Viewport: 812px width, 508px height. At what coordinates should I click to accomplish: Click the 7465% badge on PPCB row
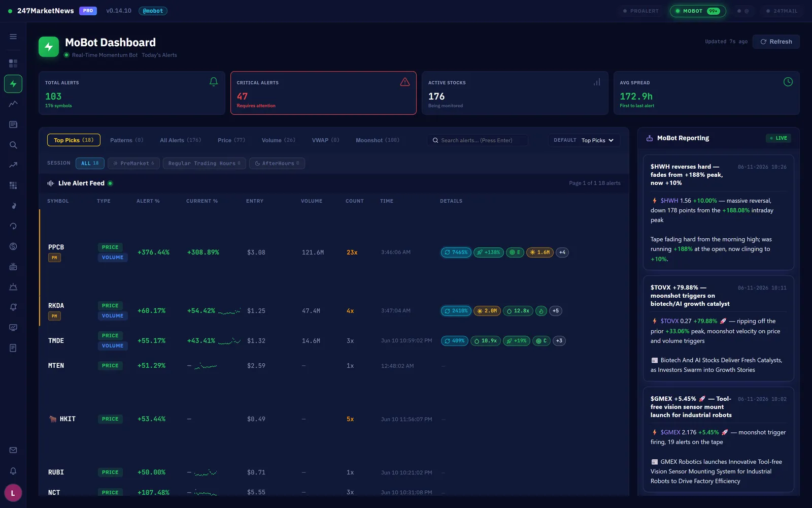(456, 252)
